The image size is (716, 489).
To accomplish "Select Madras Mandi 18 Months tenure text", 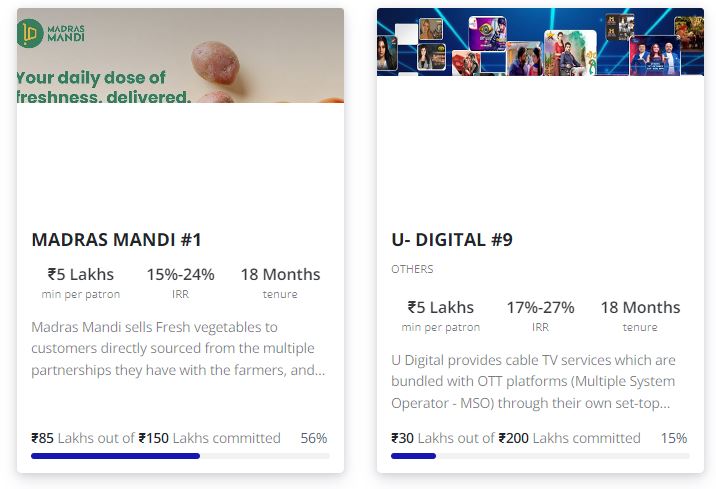I will (280, 274).
